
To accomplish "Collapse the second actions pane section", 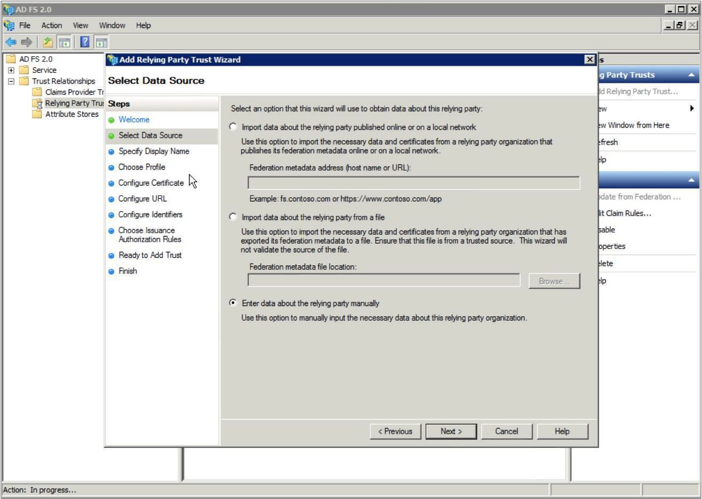I will point(691,180).
